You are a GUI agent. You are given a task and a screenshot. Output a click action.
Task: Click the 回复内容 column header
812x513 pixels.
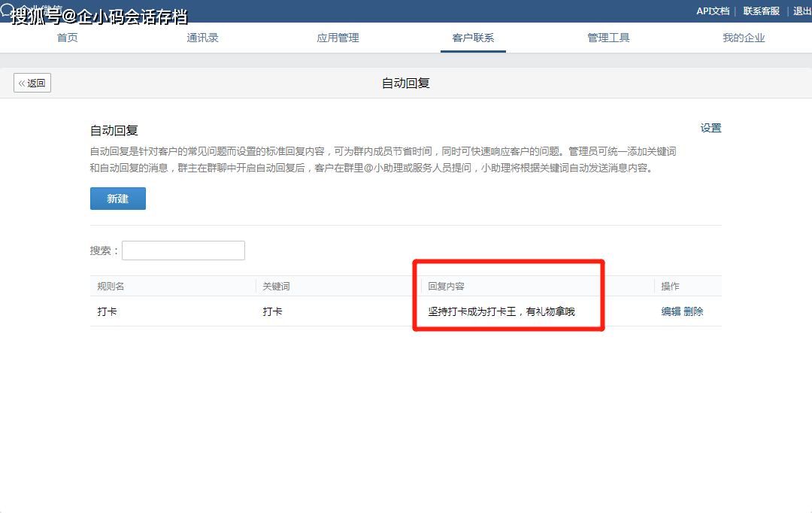click(446, 286)
